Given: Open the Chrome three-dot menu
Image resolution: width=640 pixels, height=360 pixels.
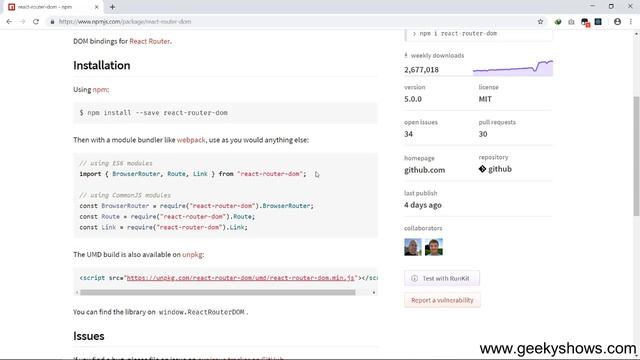Looking at the screenshot, I should coord(631,22).
